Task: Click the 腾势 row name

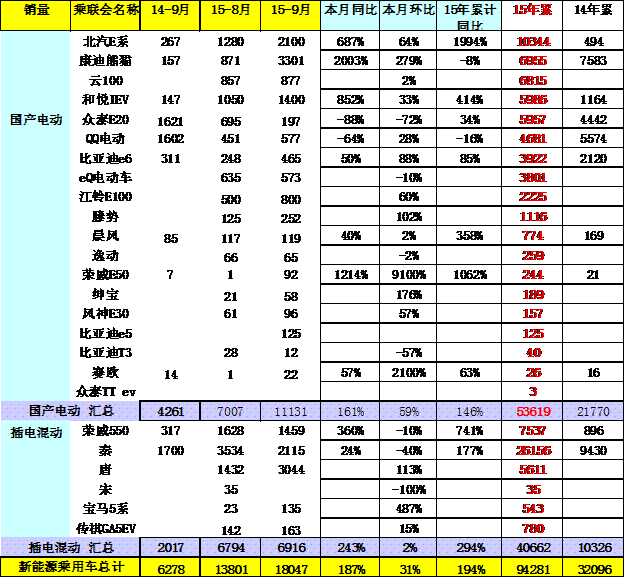Action: point(105,216)
